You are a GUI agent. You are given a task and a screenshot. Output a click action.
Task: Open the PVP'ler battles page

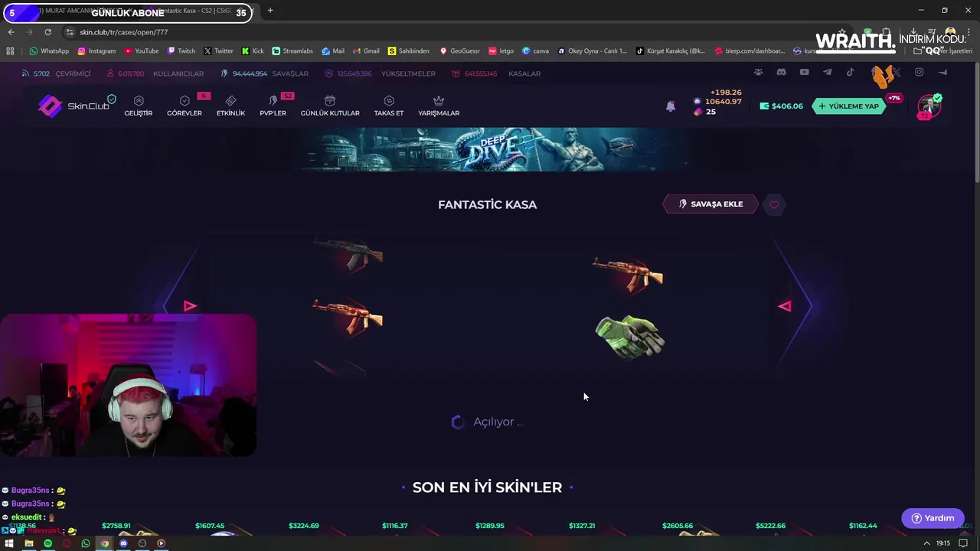tap(273, 106)
